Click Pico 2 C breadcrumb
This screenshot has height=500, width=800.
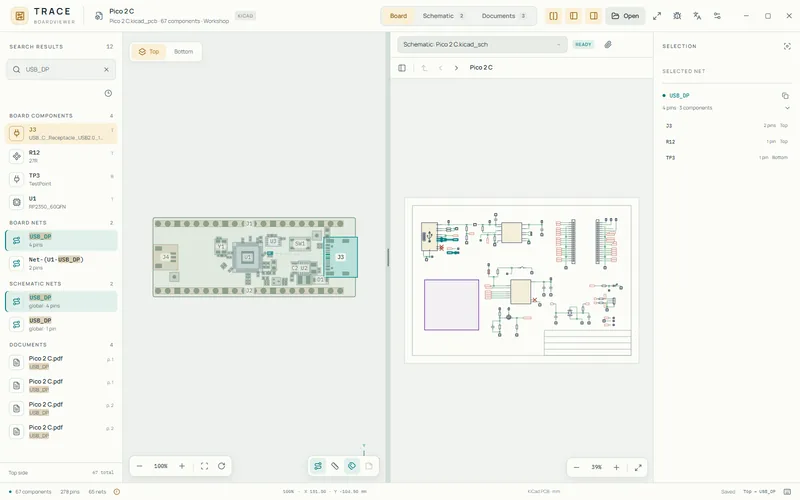coord(481,67)
